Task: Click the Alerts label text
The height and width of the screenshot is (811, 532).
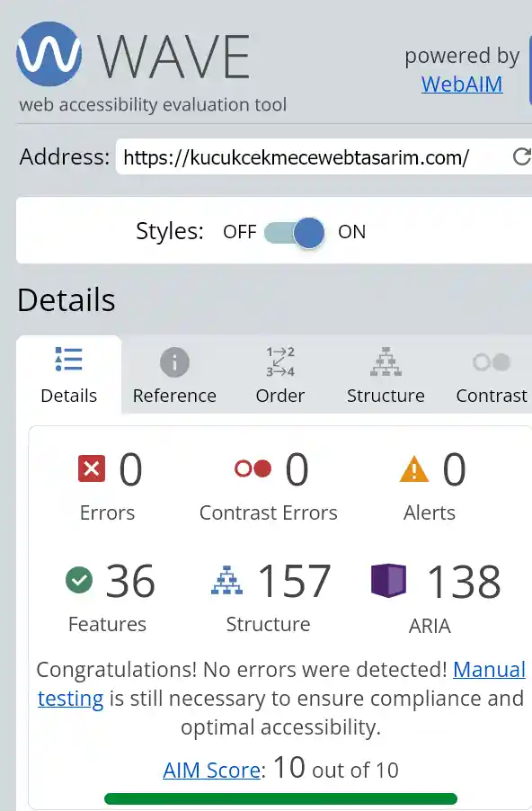Action: [430, 513]
